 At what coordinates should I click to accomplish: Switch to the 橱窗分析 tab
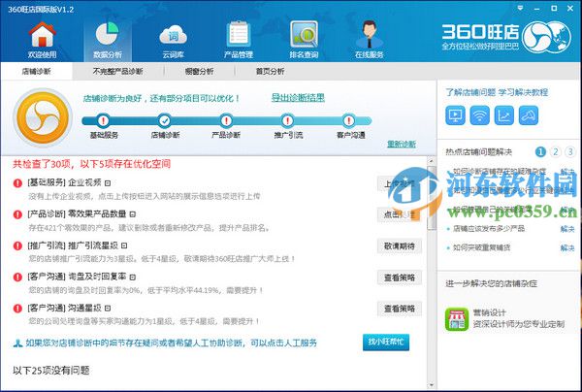(199, 71)
